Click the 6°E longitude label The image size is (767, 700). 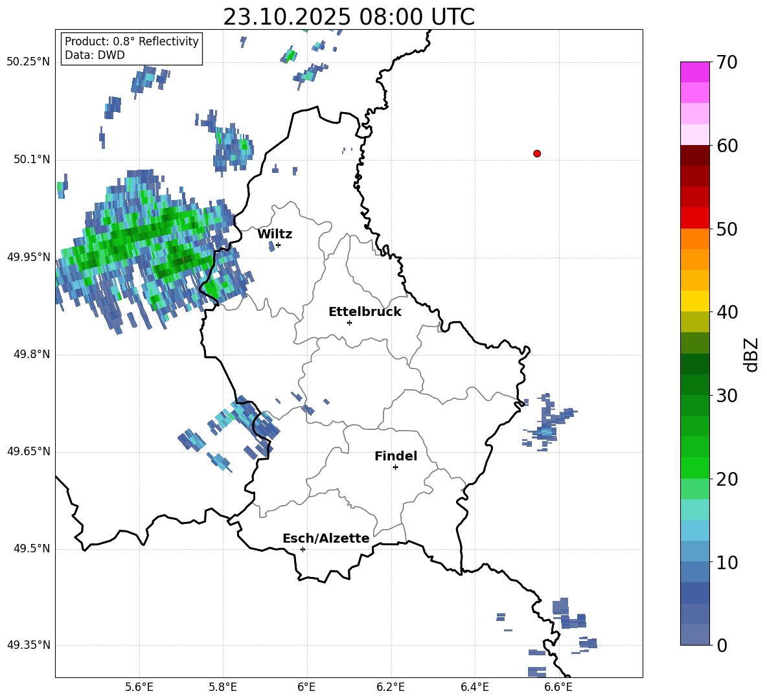coord(306,687)
